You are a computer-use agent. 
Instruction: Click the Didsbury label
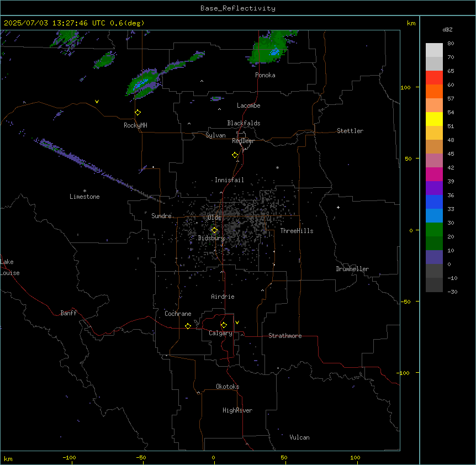[x=211, y=238]
